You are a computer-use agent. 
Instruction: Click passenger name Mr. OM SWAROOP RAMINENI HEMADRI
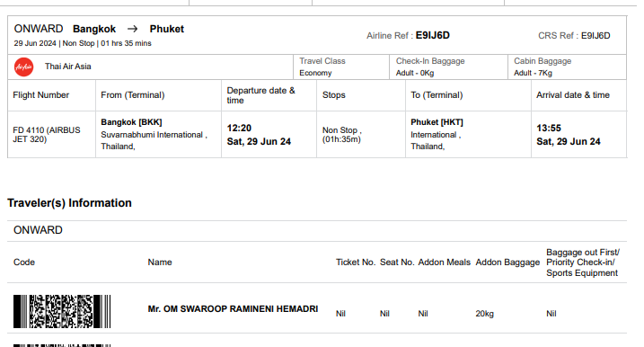(x=233, y=308)
